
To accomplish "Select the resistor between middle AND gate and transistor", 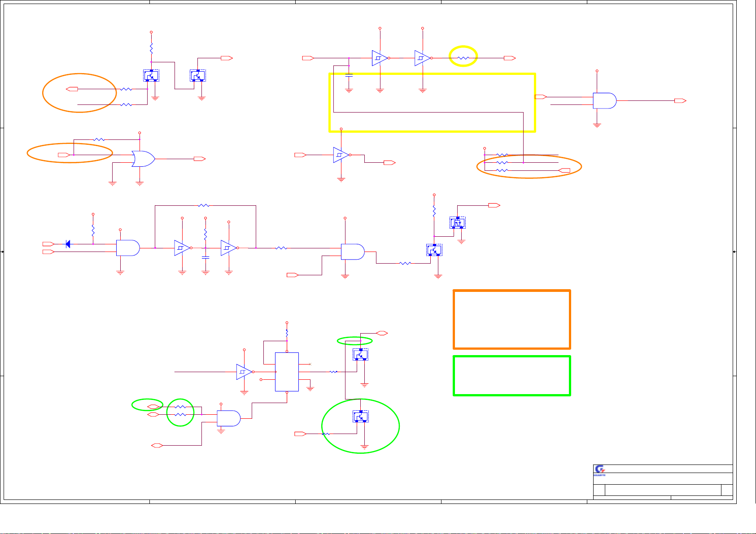I will [x=405, y=263].
